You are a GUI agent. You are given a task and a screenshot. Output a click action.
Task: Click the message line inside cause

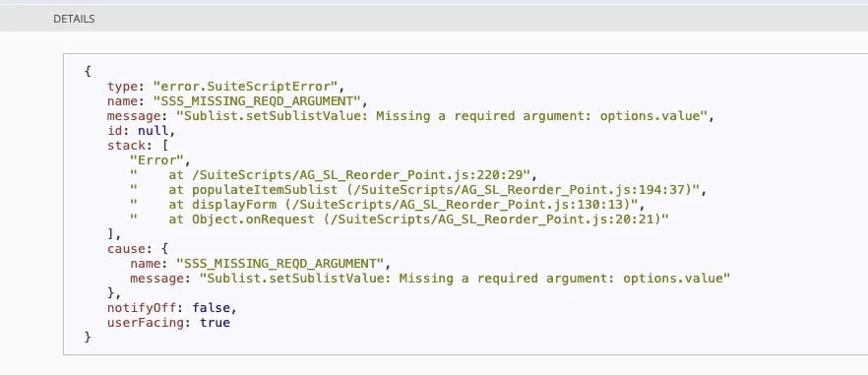point(430,279)
